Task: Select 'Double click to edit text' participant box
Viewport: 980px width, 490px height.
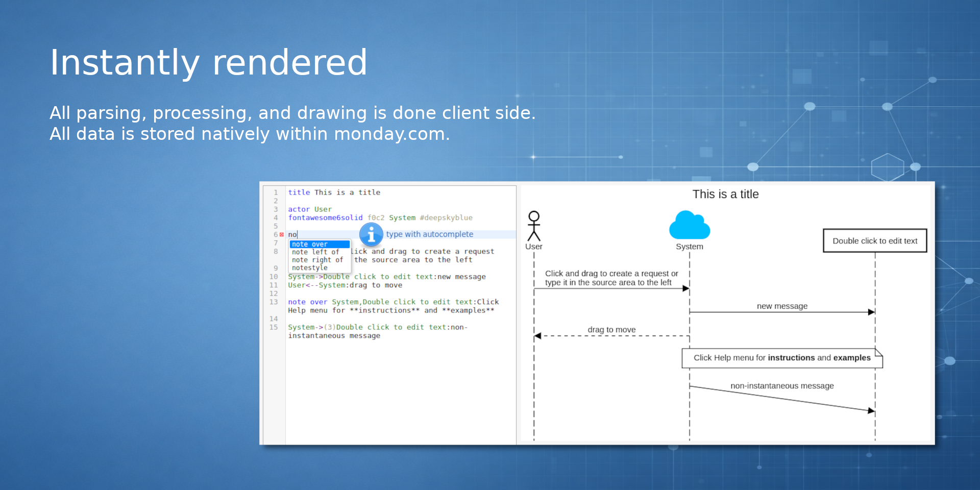Action: 875,241
